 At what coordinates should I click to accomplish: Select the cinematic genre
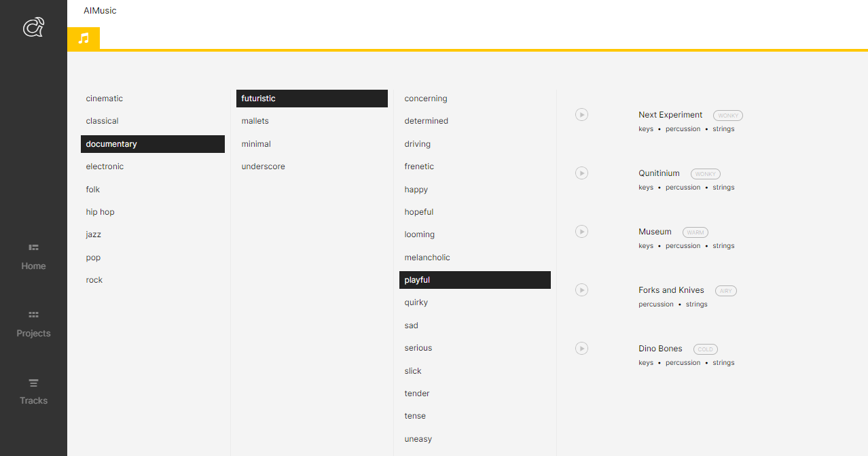coord(105,99)
